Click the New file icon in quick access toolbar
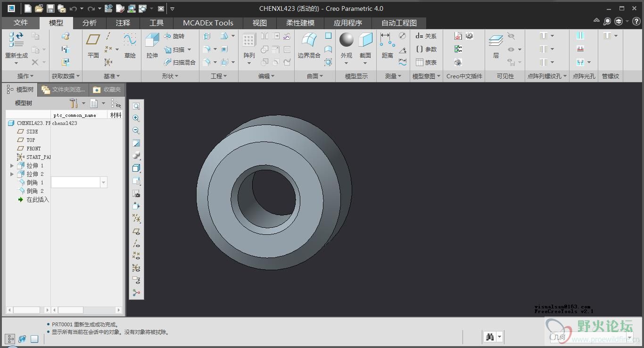Image resolution: width=644 pixels, height=348 pixels. tap(28, 8)
